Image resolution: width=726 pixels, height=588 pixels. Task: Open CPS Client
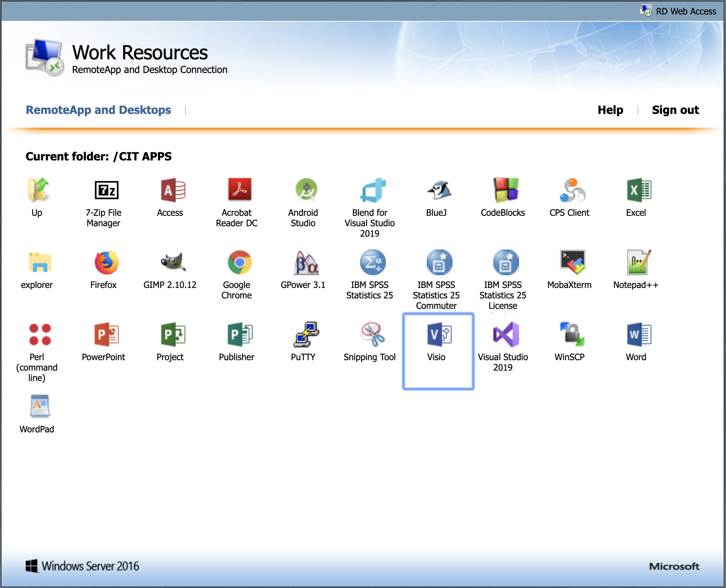coord(570,197)
